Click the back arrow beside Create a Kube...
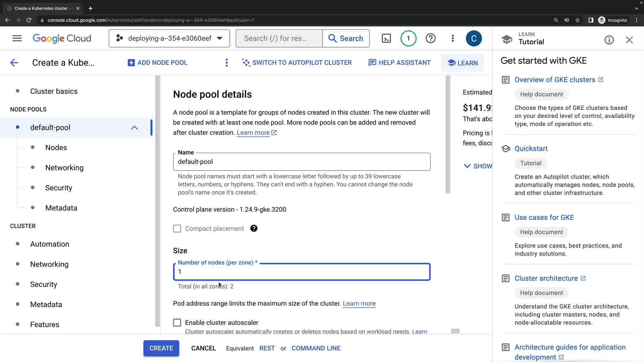This screenshot has height=362, width=644. (x=14, y=63)
